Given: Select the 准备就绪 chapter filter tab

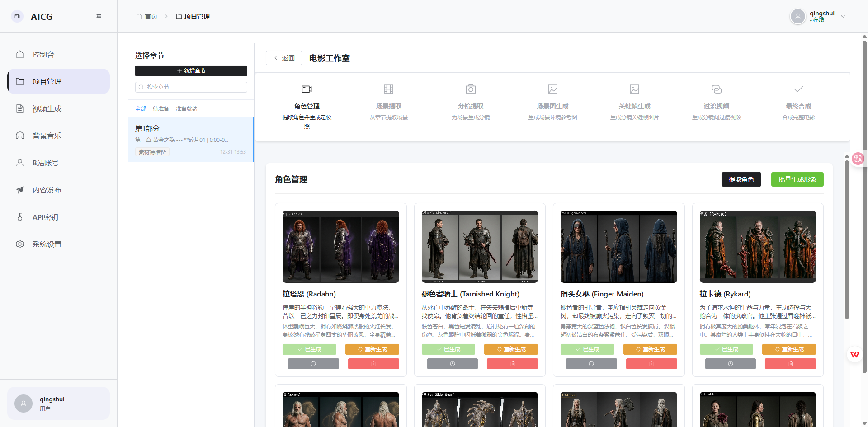Looking at the screenshot, I should 187,109.
